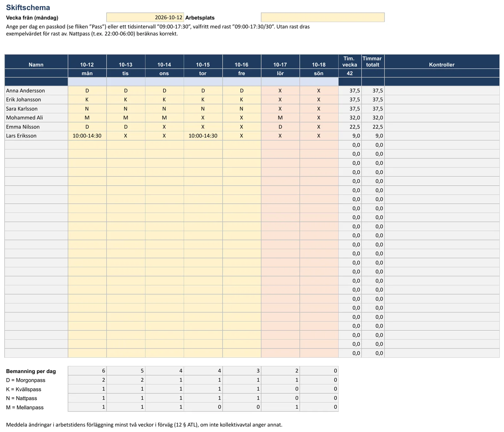Select the Lars Eriksson name cell

click(36, 136)
